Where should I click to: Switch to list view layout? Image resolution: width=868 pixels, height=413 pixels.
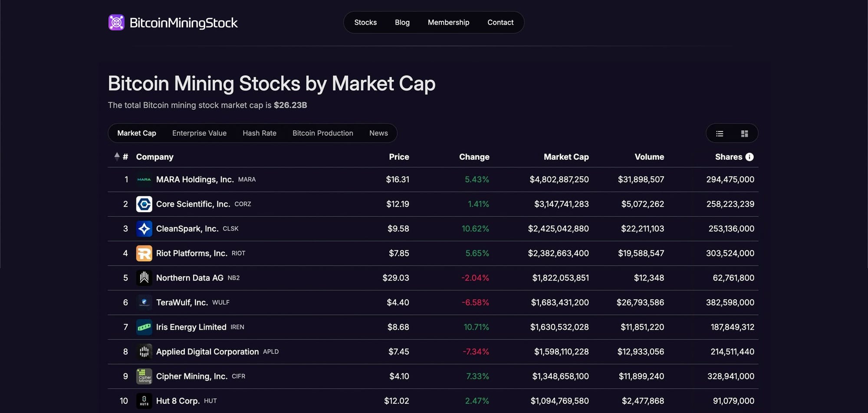(x=720, y=134)
